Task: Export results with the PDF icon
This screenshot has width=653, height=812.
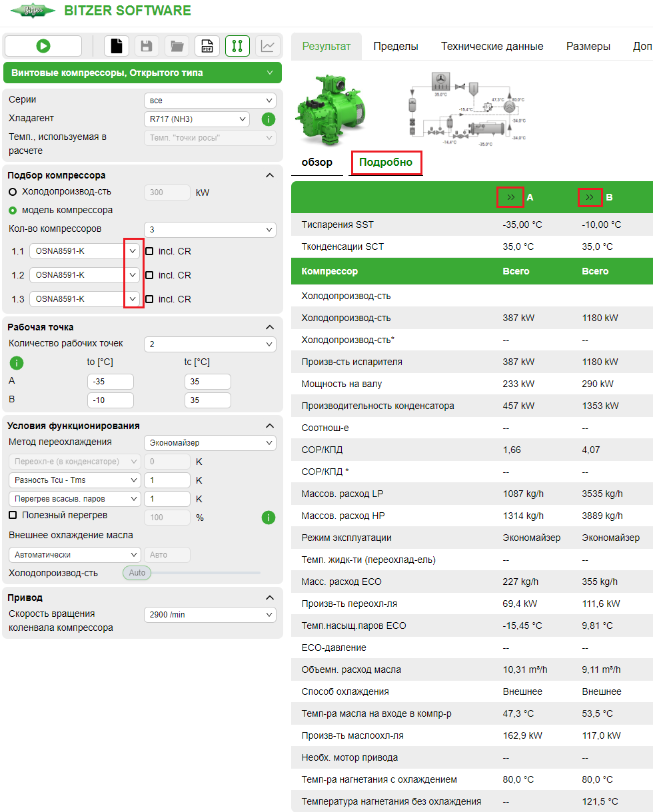Action: (207, 46)
